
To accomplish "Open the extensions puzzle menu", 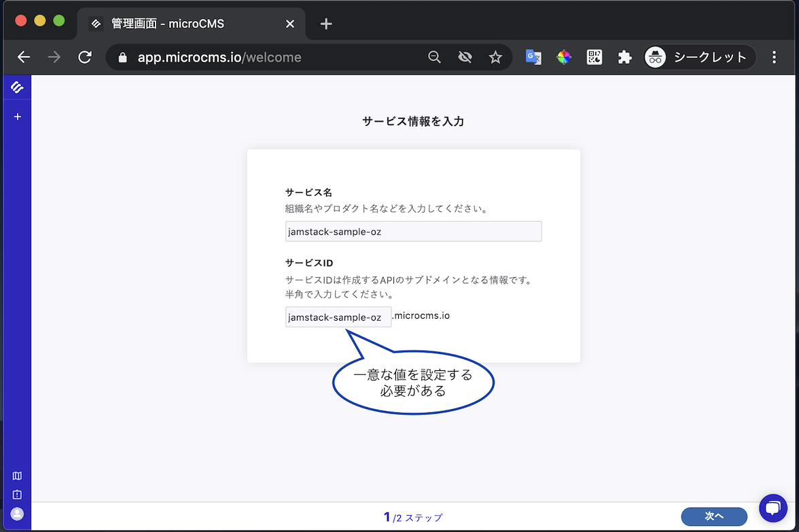I will (625, 57).
